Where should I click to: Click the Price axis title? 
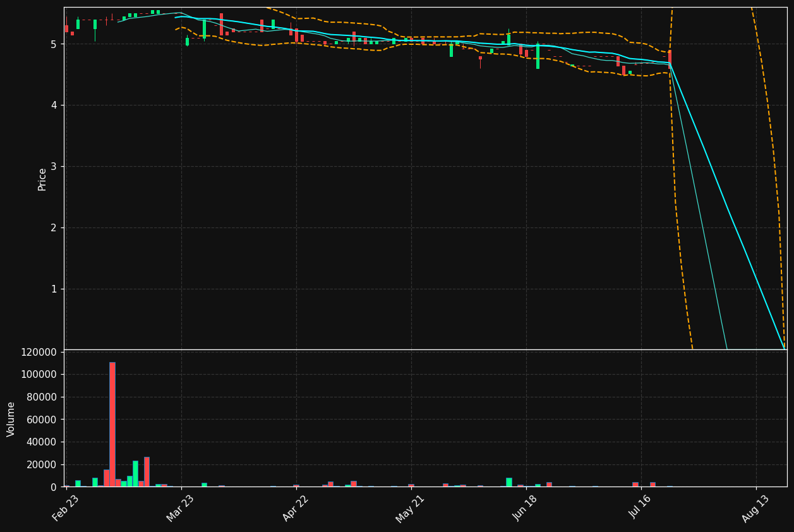(x=42, y=179)
